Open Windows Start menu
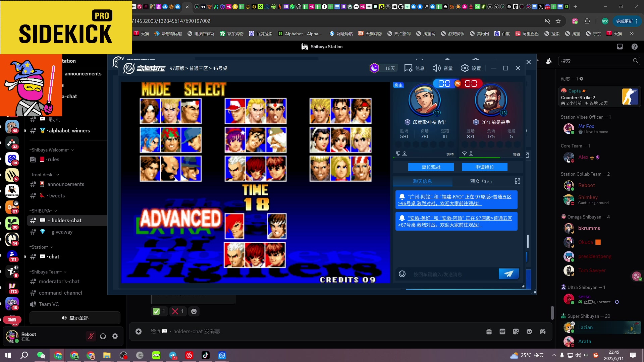This screenshot has width=644, height=362. pyautogui.click(x=8, y=355)
